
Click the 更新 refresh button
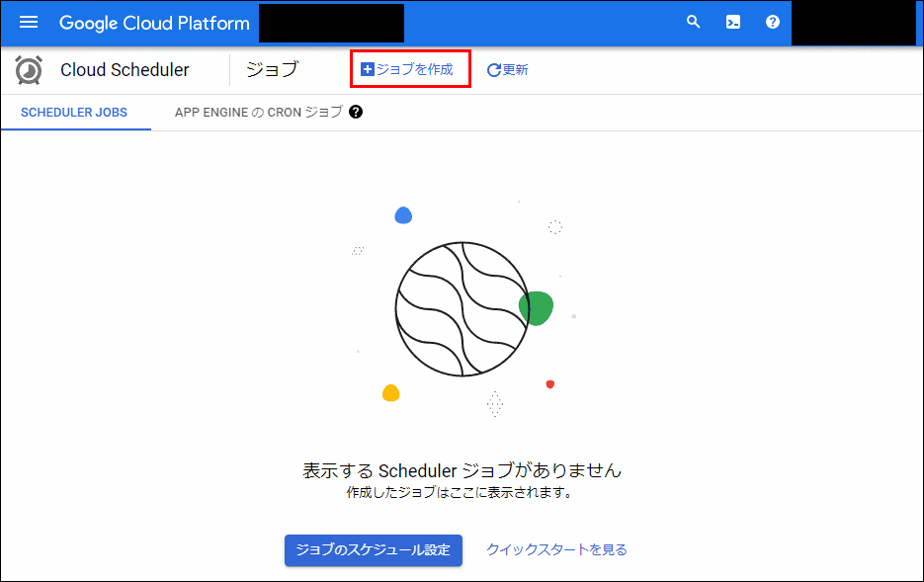(x=507, y=70)
